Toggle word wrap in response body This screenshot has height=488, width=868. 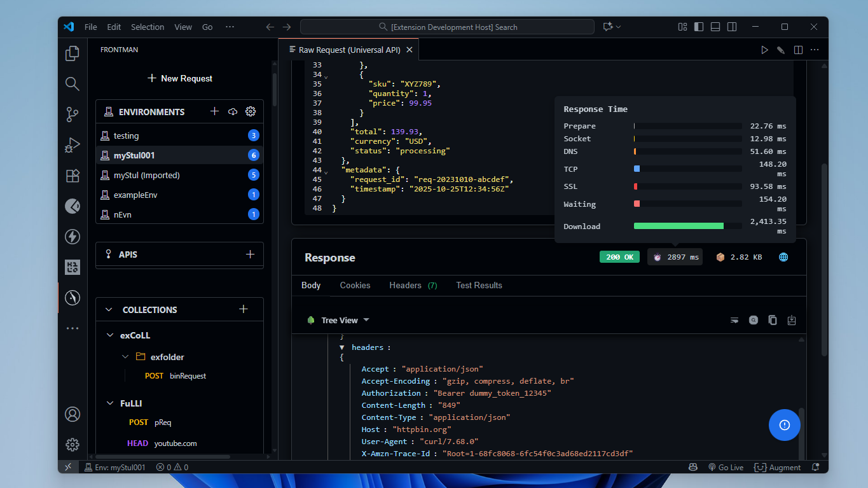734,320
